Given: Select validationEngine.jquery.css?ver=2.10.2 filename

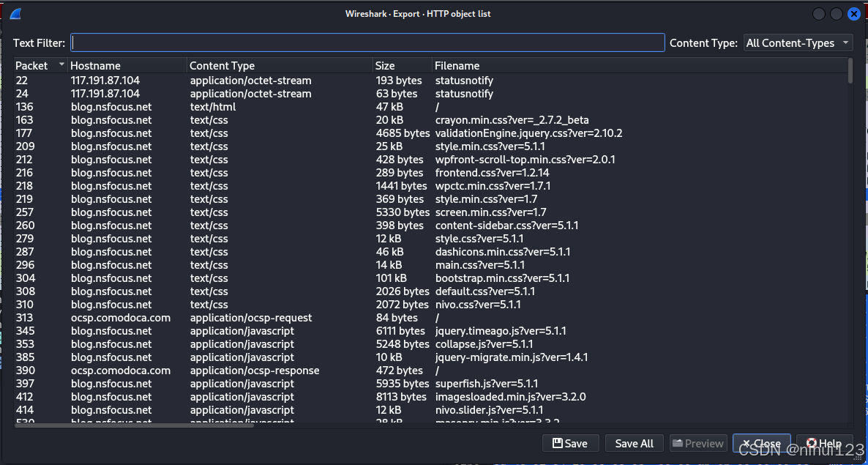Looking at the screenshot, I should pyautogui.click(x=528, y=133).
